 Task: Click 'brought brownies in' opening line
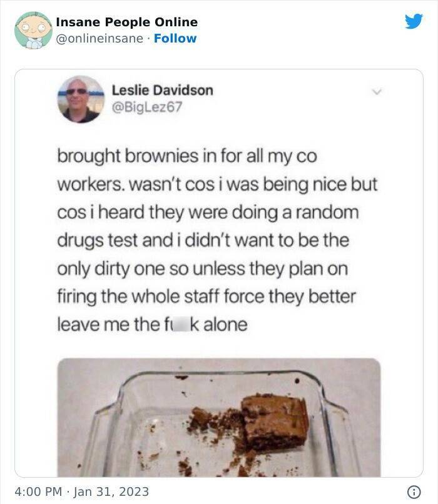point(187,156)
